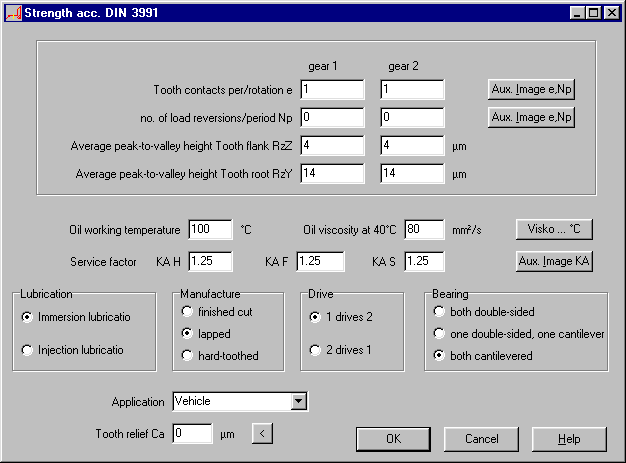Open Aux. Image e,Np for load reversals
Image resolution: width=626 pixels, height=463 pixels.
pos(532,117)
